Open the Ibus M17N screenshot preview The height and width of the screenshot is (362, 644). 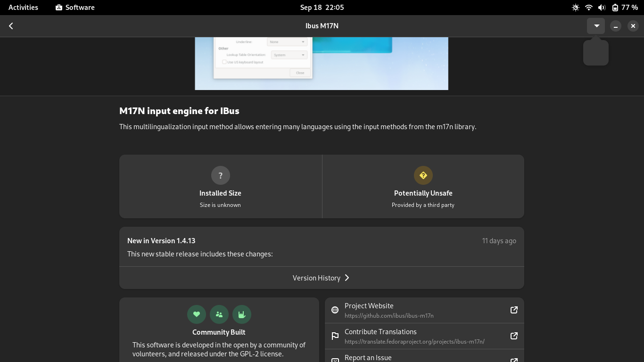point(322,64)
